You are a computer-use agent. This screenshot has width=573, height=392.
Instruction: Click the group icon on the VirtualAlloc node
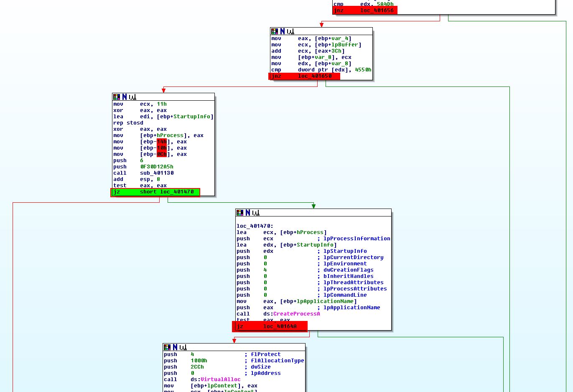(x=183, y=347)
